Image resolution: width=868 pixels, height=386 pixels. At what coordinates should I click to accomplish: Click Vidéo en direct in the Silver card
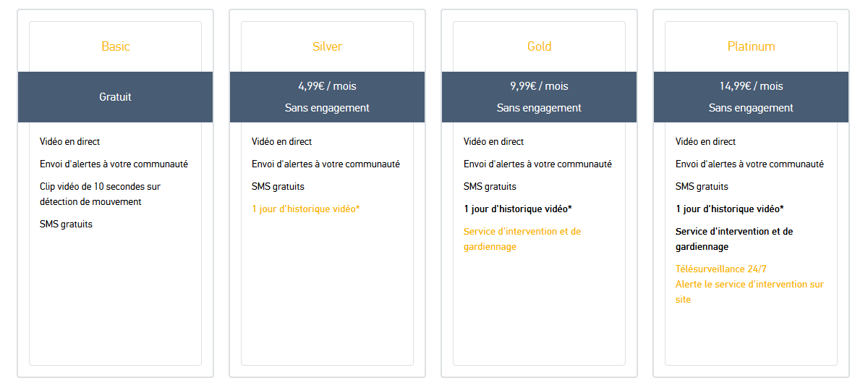pyautogui.click(x=282, y=142)
